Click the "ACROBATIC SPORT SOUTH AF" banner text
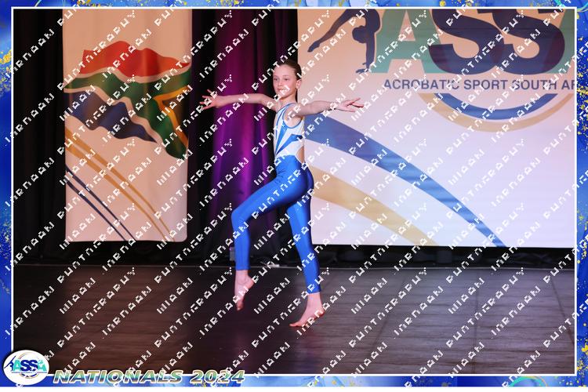 478,85
